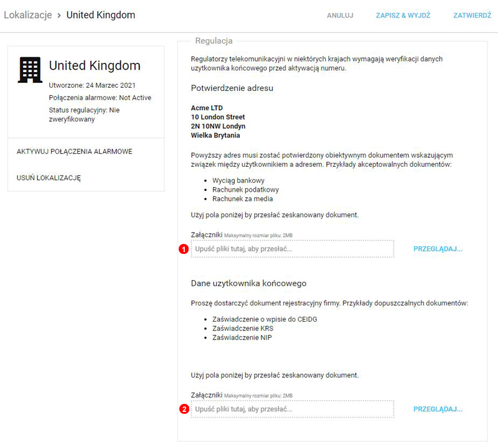This screenshot has height=448, width=498.
Task: Browse files for the end user registration document
Action: [x=438, y=409]
